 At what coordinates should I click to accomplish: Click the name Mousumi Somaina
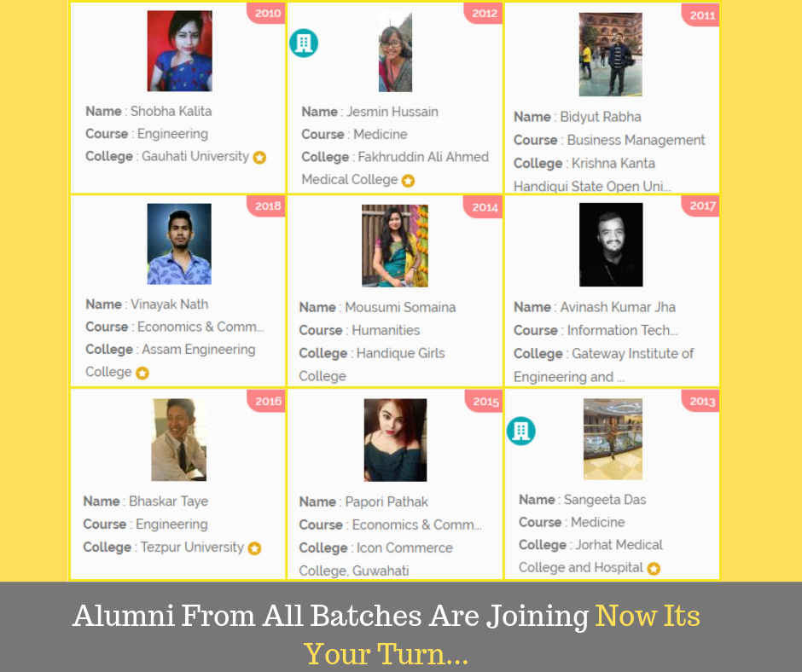coord(400,307)
